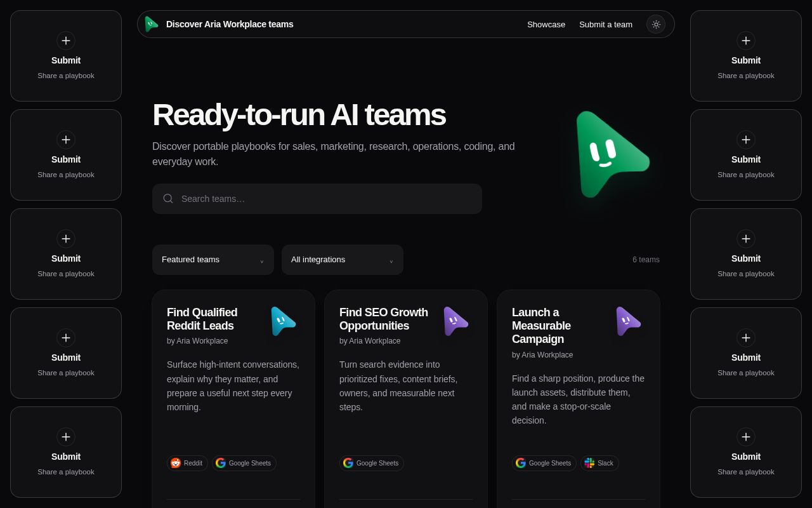
Task: Click the Aria logo in the navbar
Action: [x=152, y=24]
